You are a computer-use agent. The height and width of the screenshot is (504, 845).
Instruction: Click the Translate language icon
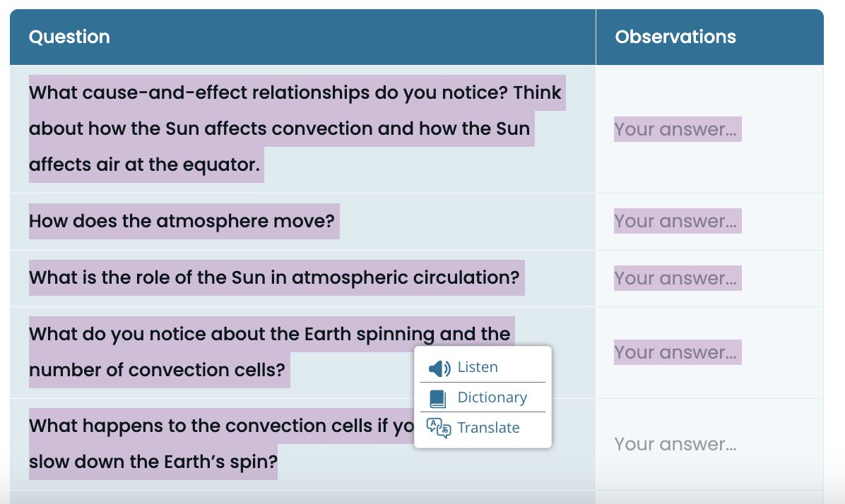439,428
